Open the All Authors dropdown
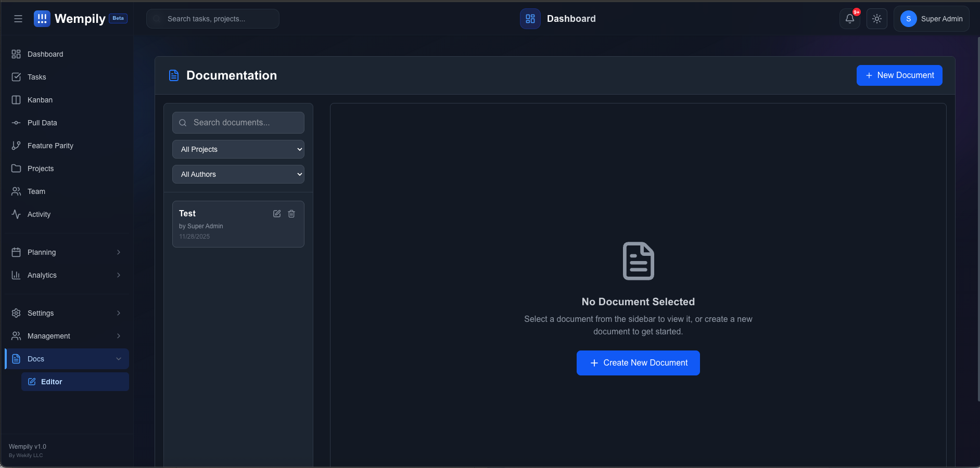The width and height of the screenshot is (980, 468). point(238,174)
